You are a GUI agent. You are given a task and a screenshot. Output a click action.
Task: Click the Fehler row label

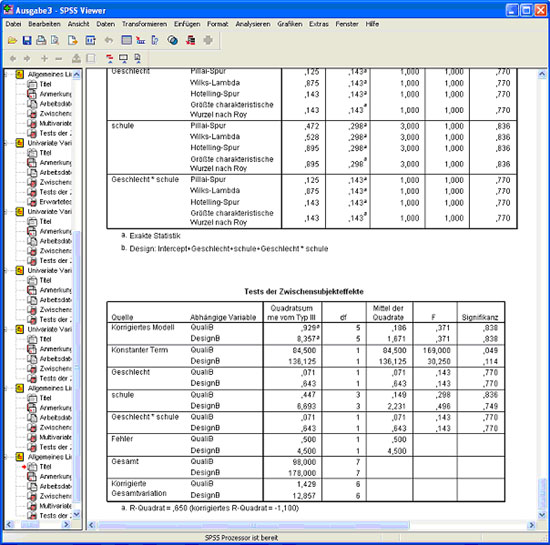click(122, 439)
